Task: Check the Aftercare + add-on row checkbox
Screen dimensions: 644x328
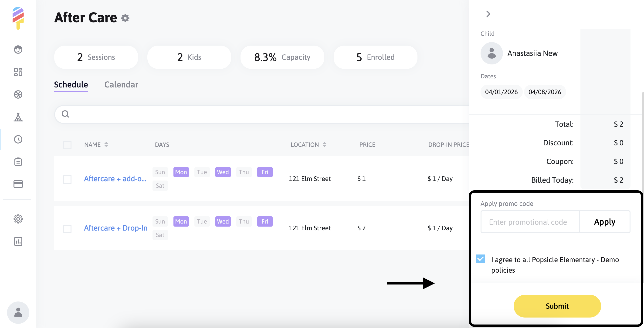Action: pos(67,179)
